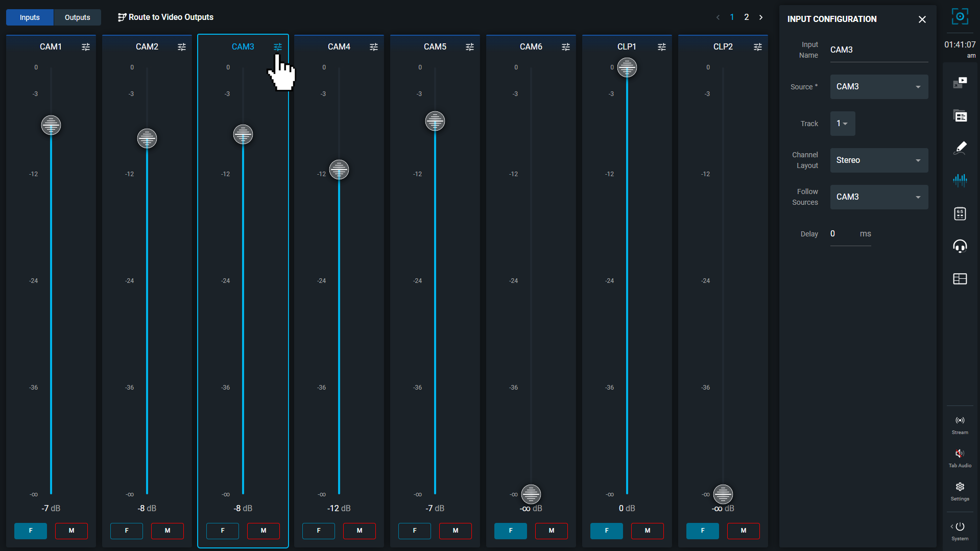Open the headphone monitoring panel
980x551 pixels.
(x=960, y=246)
